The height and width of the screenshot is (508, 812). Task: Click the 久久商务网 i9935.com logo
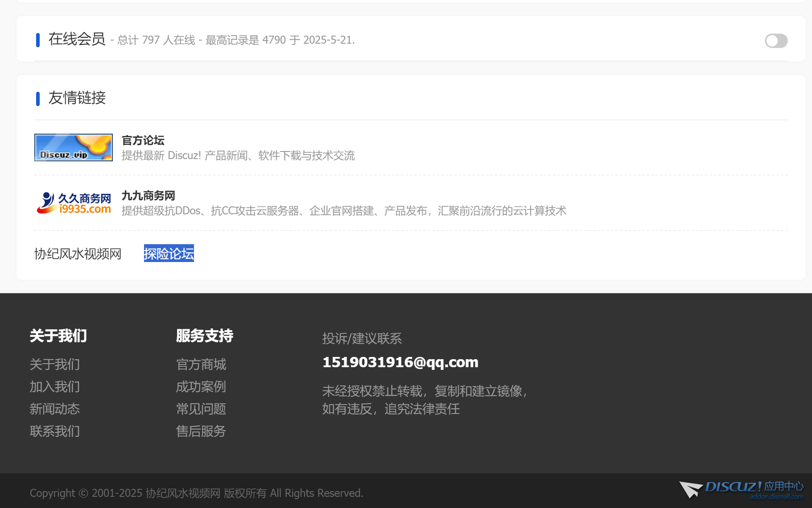click(74, 203)
